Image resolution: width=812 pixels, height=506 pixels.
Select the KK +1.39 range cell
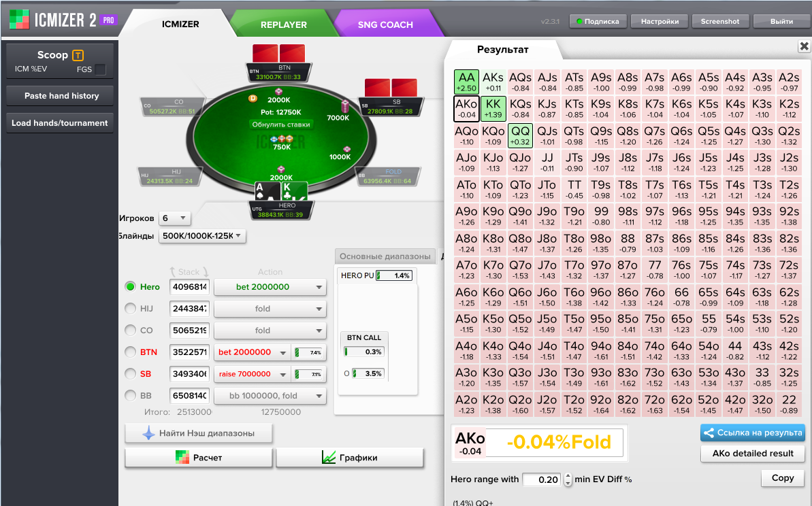[x=493, y=109]
